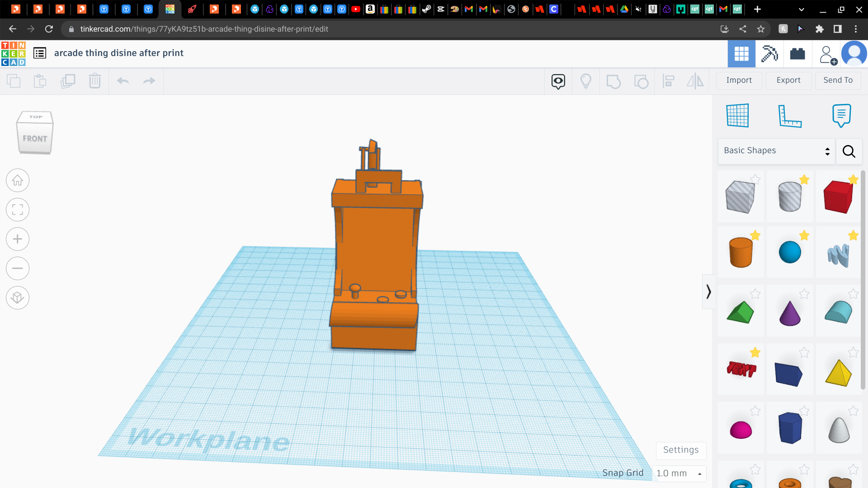Image resolution: width=868 pixels, height=488 pixels.
Task: Click the Home view icon
Action: (17, 180)
